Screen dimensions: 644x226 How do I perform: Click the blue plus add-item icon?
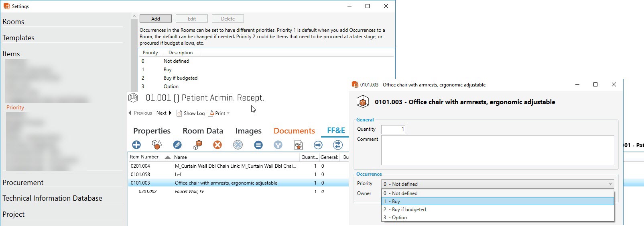136,145
